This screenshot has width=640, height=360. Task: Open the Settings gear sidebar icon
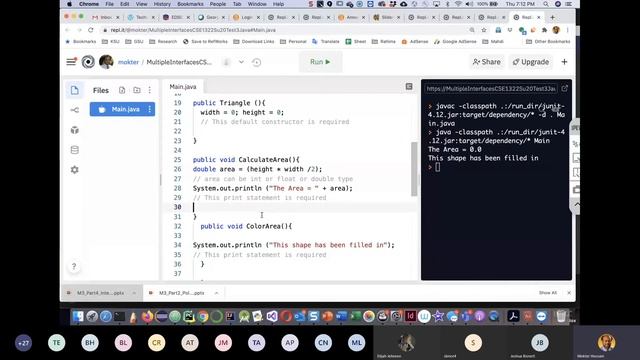[75, 169]
